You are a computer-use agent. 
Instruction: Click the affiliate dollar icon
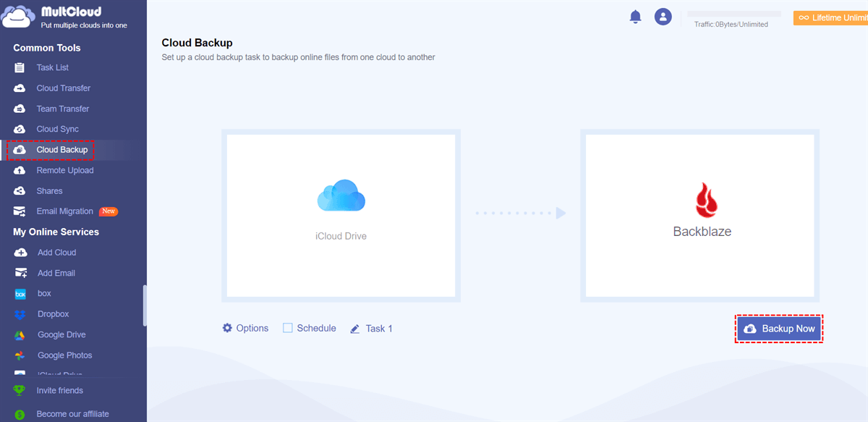19,414
